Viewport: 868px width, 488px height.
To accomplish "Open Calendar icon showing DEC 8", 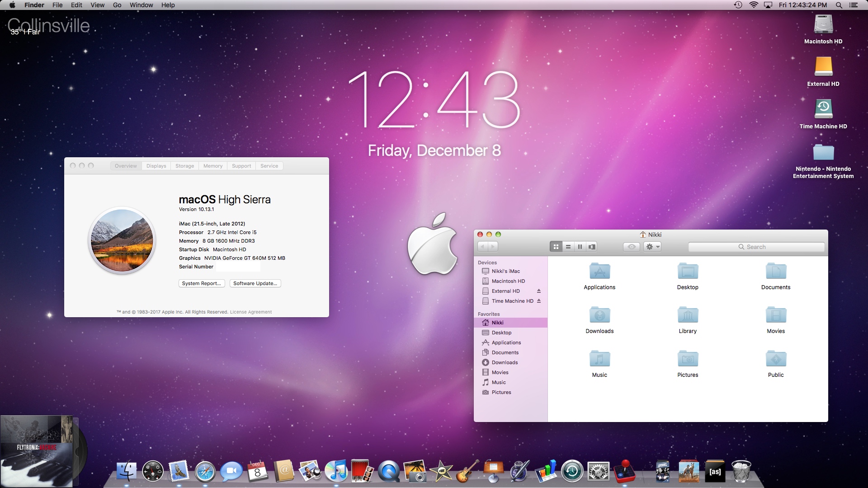I will tap(258, 471).
